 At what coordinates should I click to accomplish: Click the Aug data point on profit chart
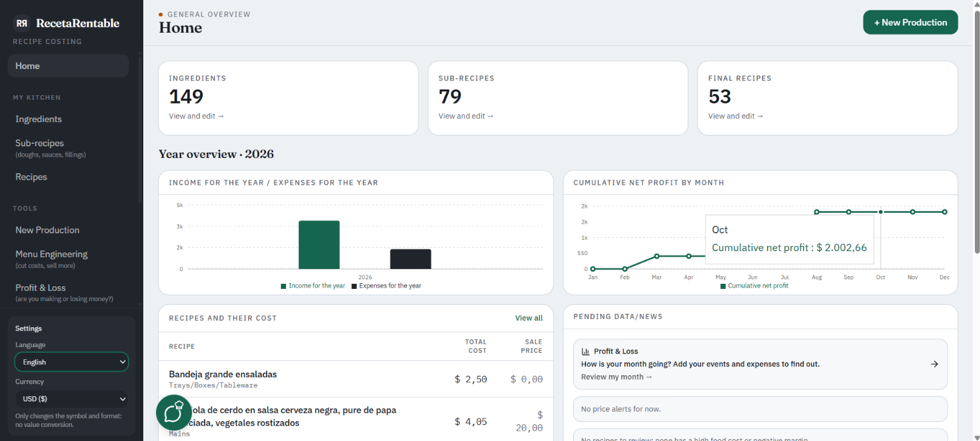tap(817, 212)
